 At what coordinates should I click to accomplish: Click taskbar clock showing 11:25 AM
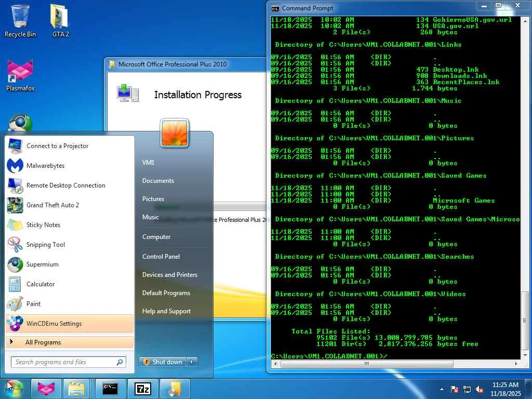click(505, 389)
